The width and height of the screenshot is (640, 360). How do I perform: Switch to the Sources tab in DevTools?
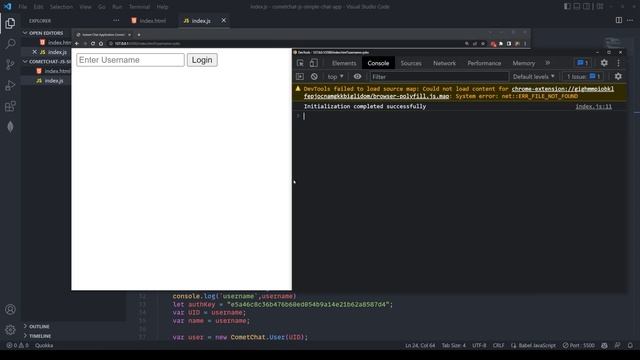[411, 63]
